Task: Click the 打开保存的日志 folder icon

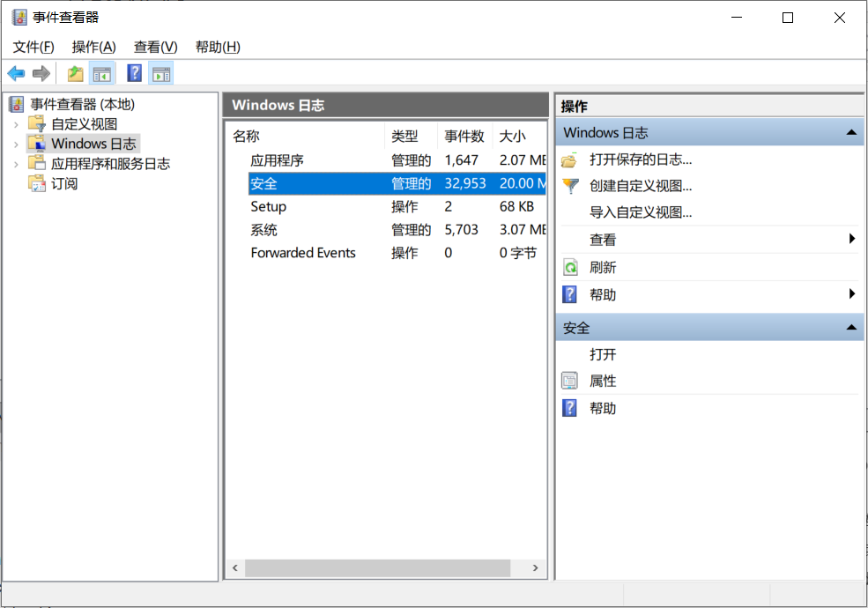Action: tap(569, 160)
